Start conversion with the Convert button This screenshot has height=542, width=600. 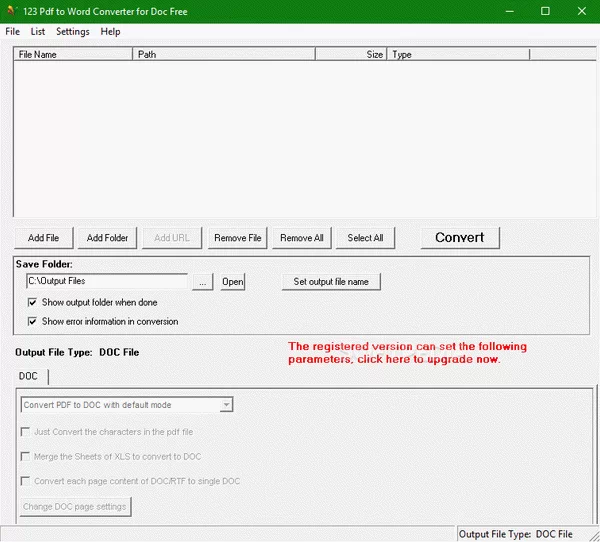460,238
